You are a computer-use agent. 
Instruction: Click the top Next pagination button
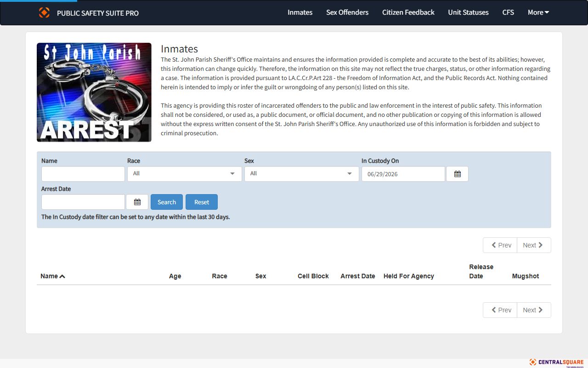[x=534, y=245]
